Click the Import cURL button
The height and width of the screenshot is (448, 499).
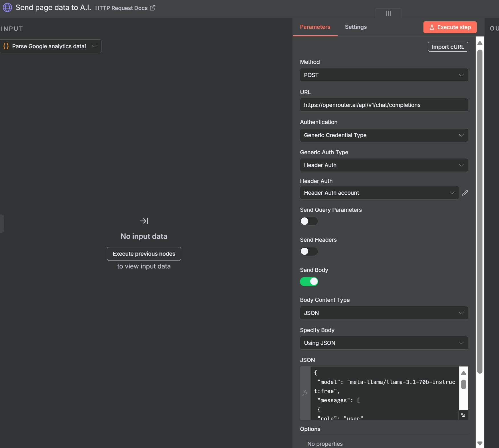(x=448, y=47)
